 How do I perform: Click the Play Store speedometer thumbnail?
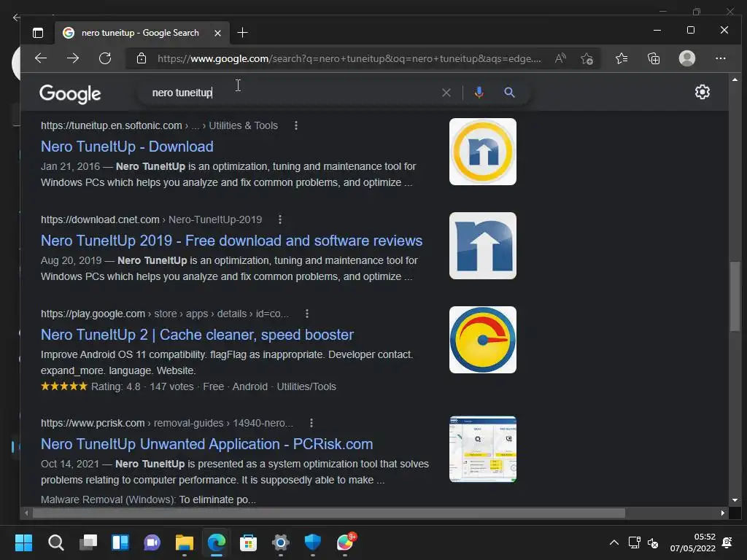point(483,340)
